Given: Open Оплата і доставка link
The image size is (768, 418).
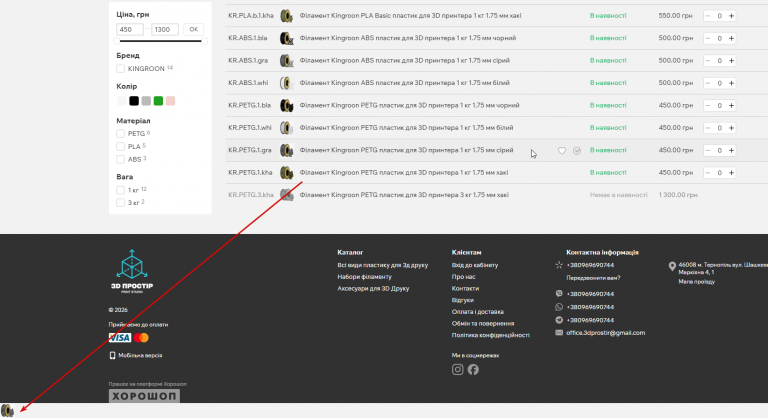Looking at the screenshot, I should tap(478, 312).
